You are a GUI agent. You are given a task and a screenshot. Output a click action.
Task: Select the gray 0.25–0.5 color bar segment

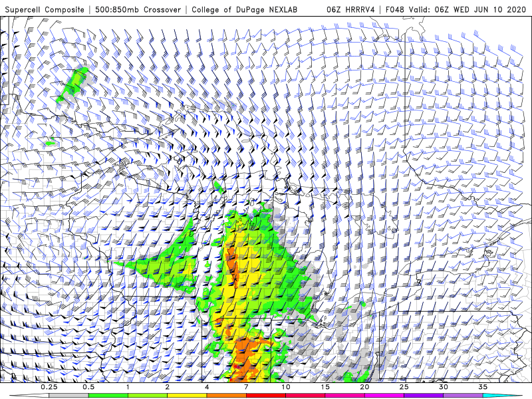pos(69,396)
